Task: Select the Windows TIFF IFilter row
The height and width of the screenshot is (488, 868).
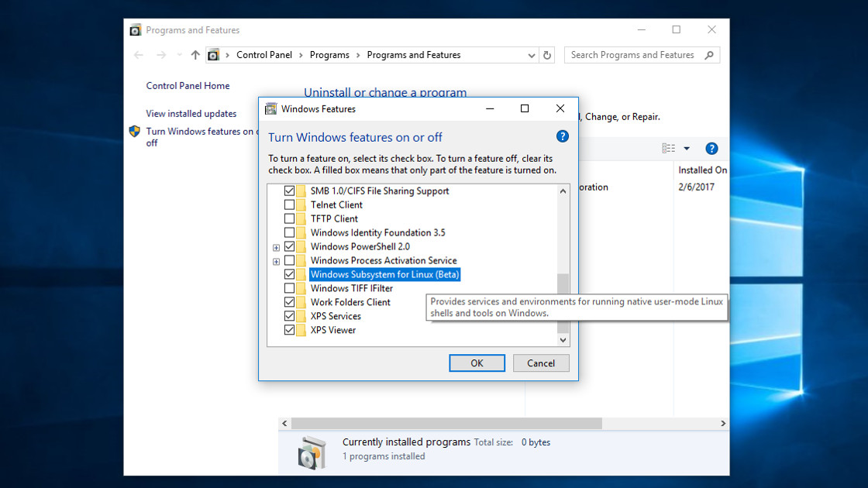Action: (352, 288)
